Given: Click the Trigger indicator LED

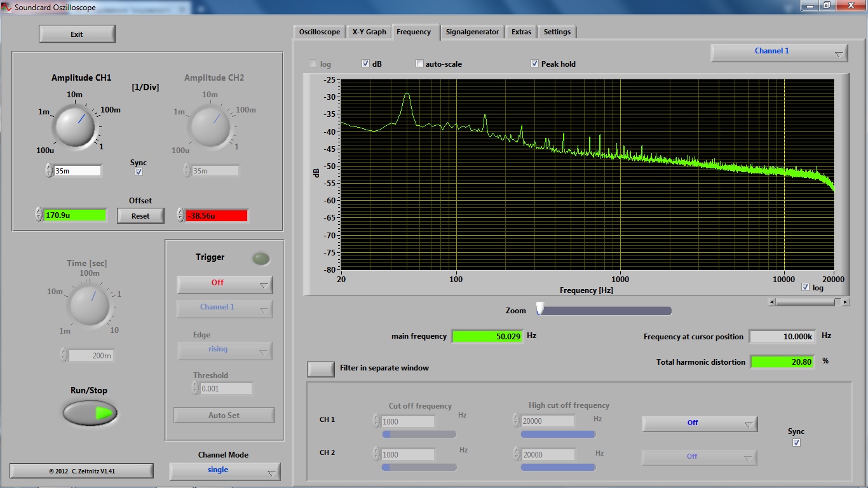Looking at the screenshot, I should (261, 259).
